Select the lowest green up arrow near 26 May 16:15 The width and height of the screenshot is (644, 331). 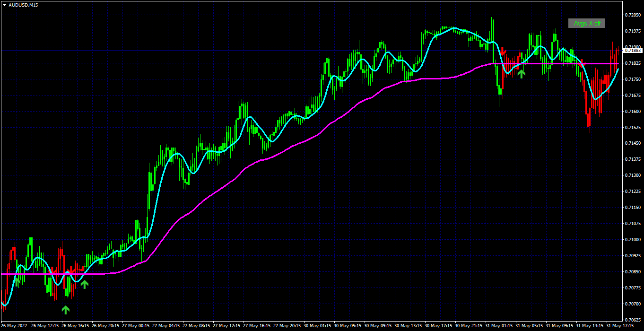click(x=65, y=310)
